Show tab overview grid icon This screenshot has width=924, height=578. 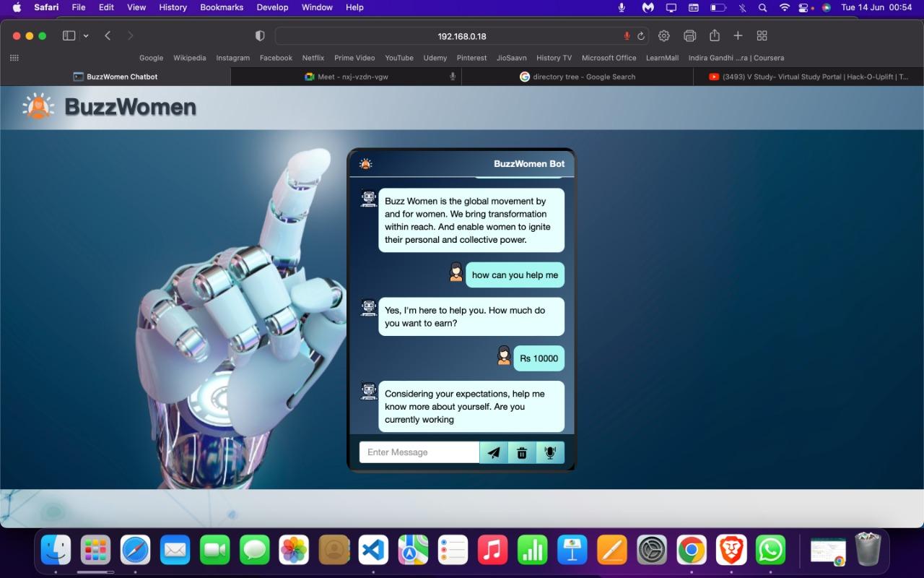762,35
